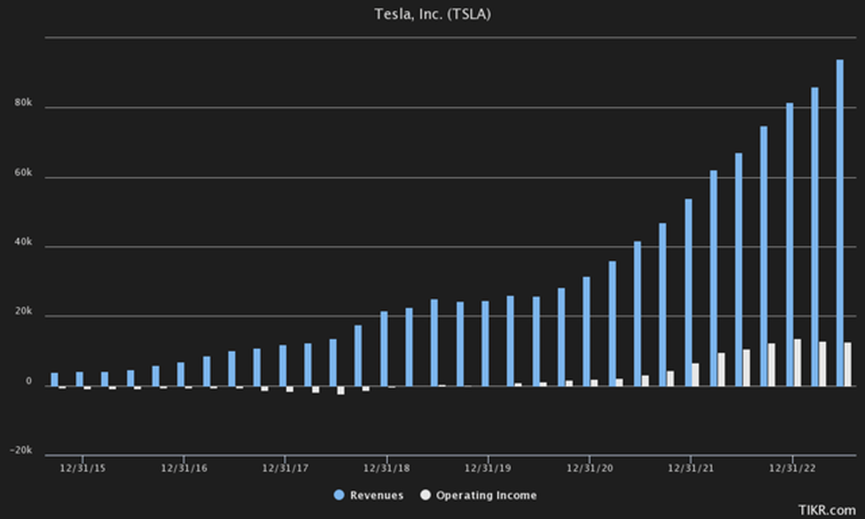The height and width of the screenshot is (519, 865).
Task: Select the last rightmost white Operating Income bar
Action: [847, 364]
